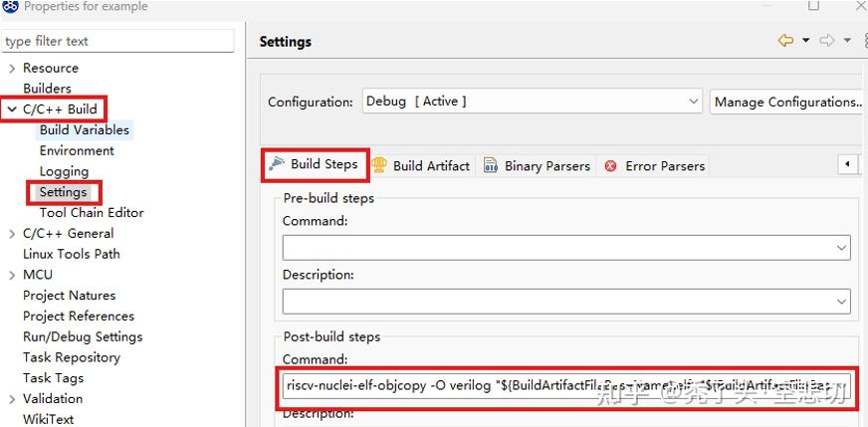Switch to the Build Artifact tab
This screenshot has width=868, height=427.
[x=431, y=166]
